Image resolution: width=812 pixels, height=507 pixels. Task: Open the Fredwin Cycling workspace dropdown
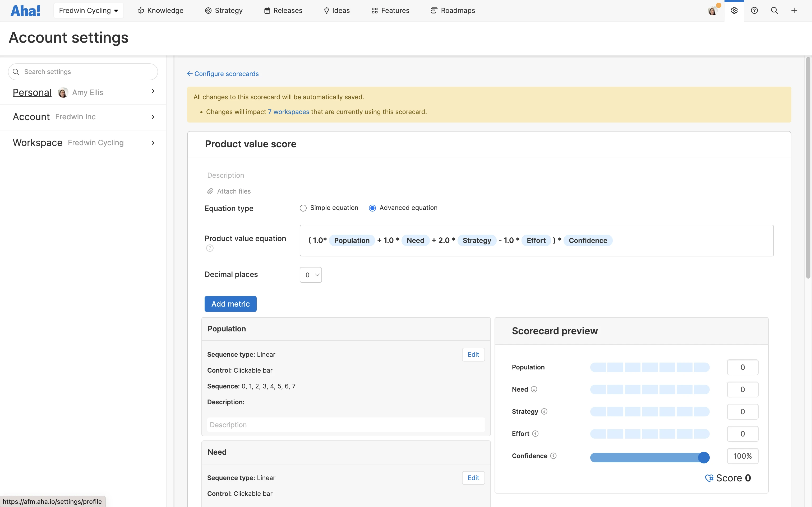tap(88, 10)
